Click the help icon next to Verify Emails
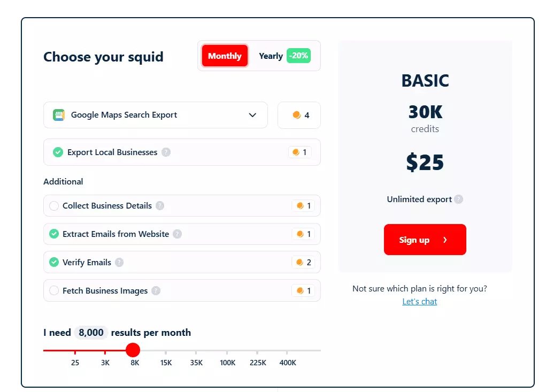 120,262
